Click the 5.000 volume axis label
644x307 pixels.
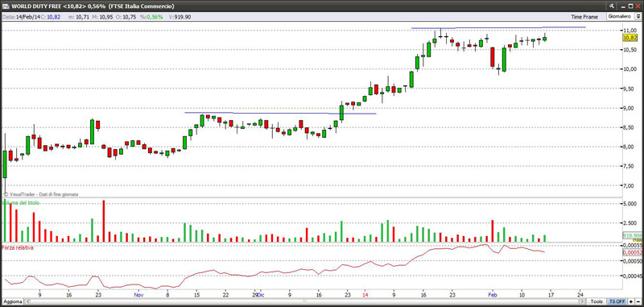coord(630,203)
